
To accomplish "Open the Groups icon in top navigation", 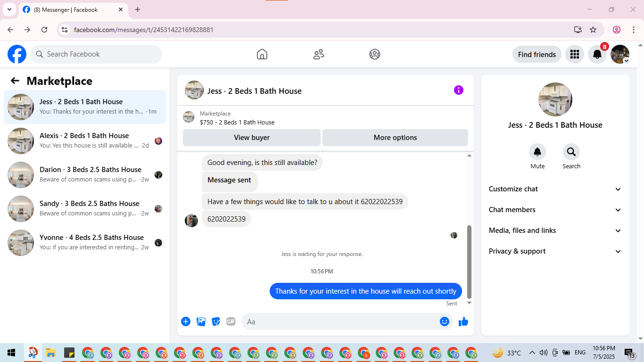I will pyautogui.click(x=375, y=54).
